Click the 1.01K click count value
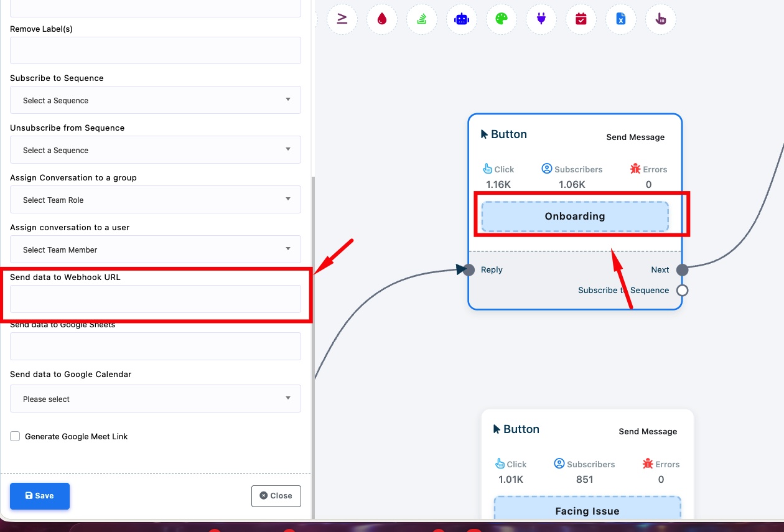This screenshot has height=532, width=784. coord(511,479)
